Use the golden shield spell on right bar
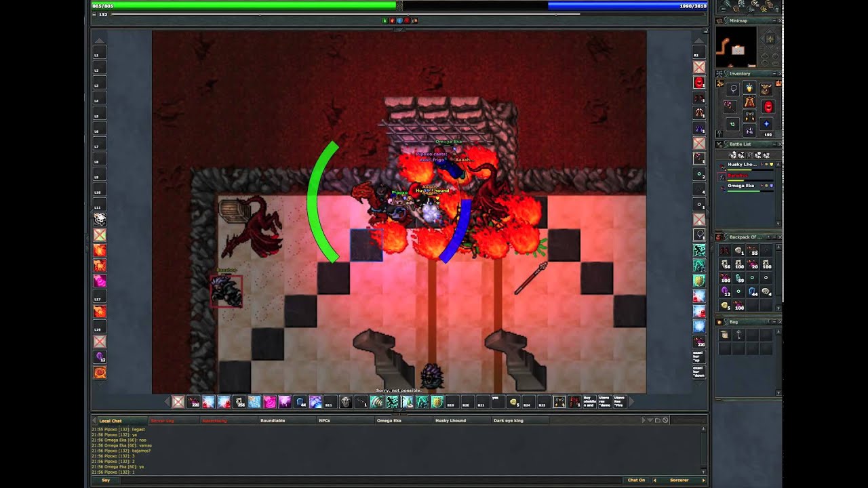The height and width of the screenshot is (488, 868). [699, 281]
